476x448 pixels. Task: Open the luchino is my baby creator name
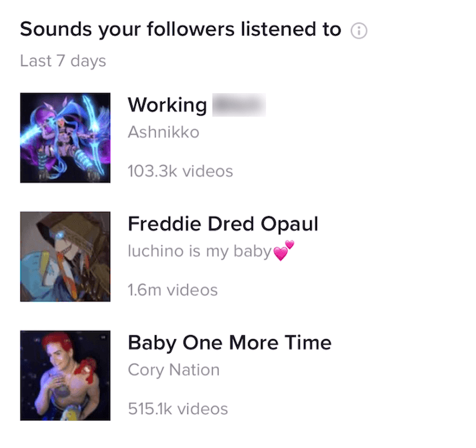tap(211, 251)
